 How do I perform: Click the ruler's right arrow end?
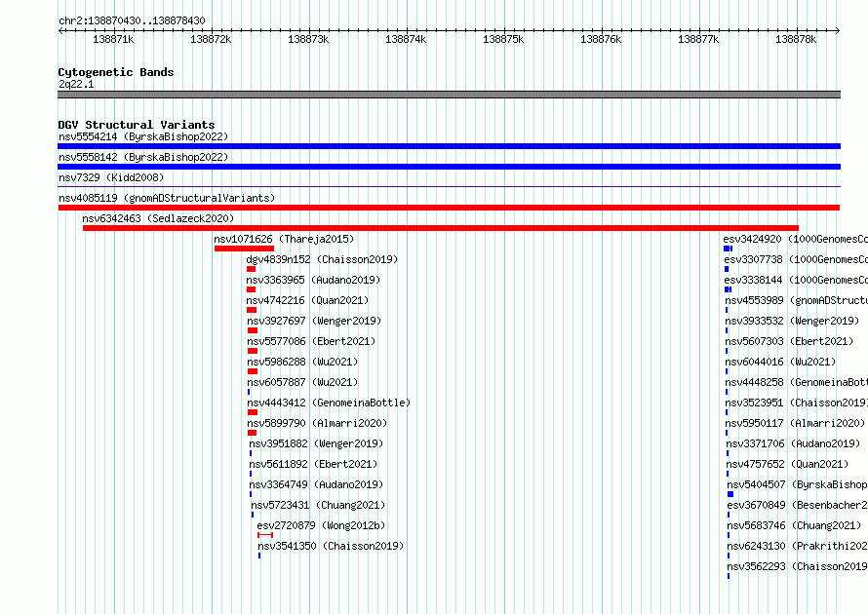pos(838,30)
